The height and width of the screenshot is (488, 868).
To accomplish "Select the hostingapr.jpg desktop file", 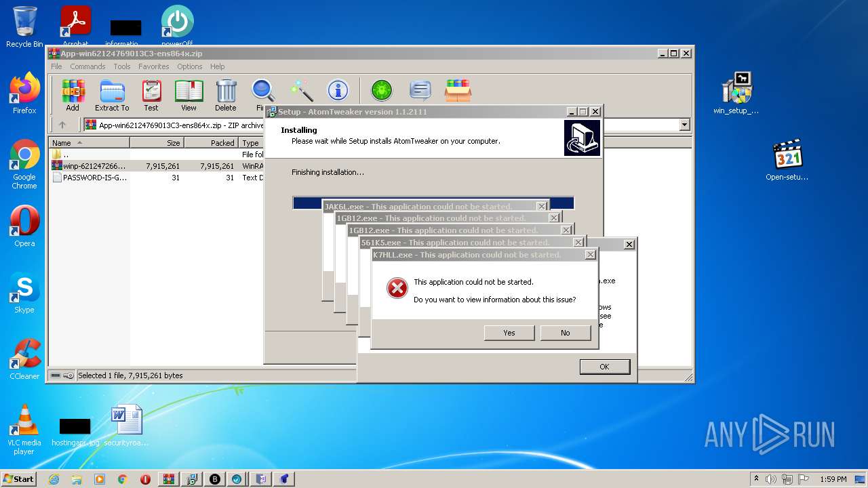I will (x=75, y=431).
